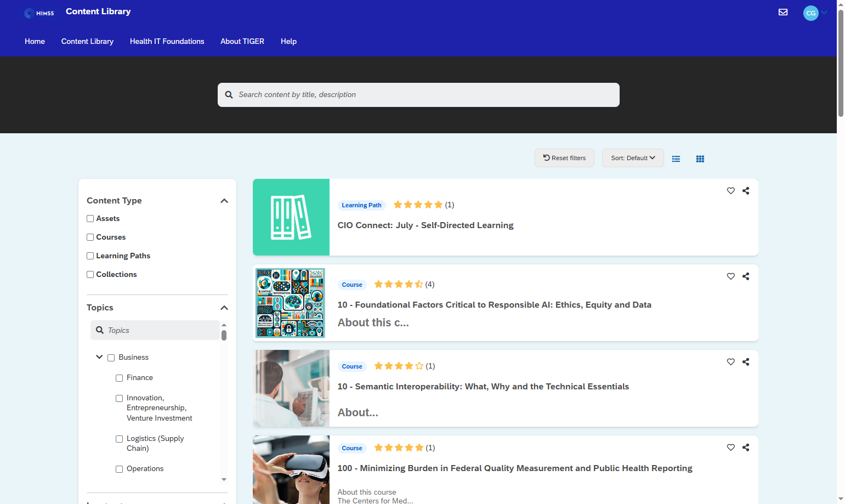Click Course badge on Semantic Interoperability card
Image resolution: width=845 pixels, height=504 pixels.
[x=352, y=366]
